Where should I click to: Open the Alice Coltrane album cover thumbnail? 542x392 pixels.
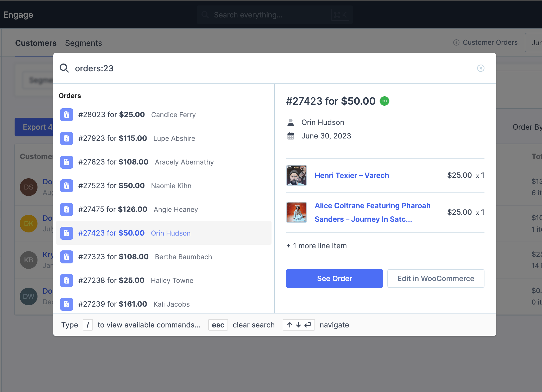click(x=296, y=212)
